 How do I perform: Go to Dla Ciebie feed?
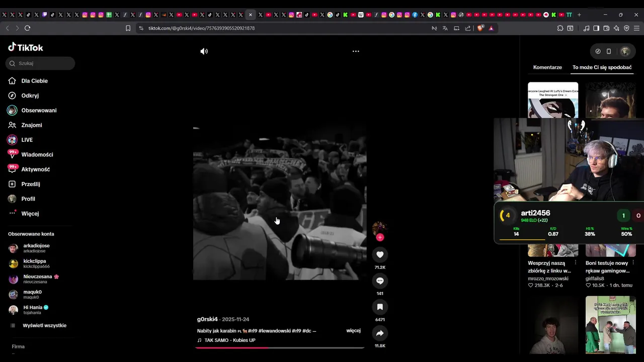(35, 81)
